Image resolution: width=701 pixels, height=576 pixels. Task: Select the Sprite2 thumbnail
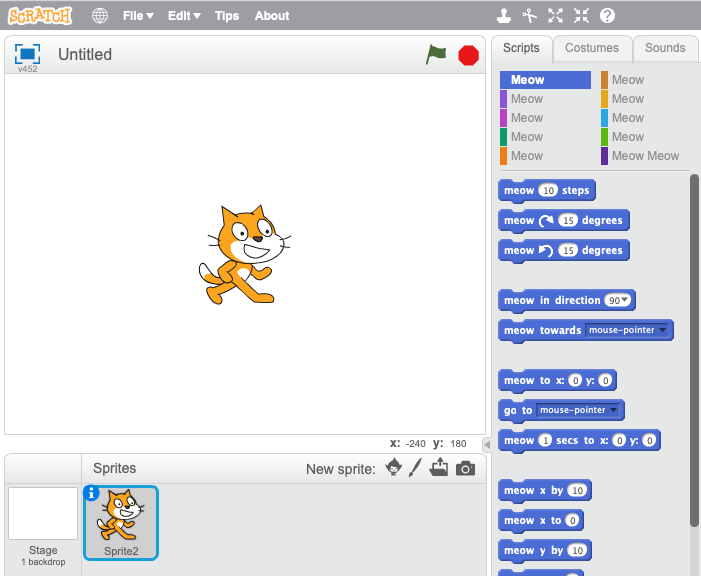[x=121, y=522]
